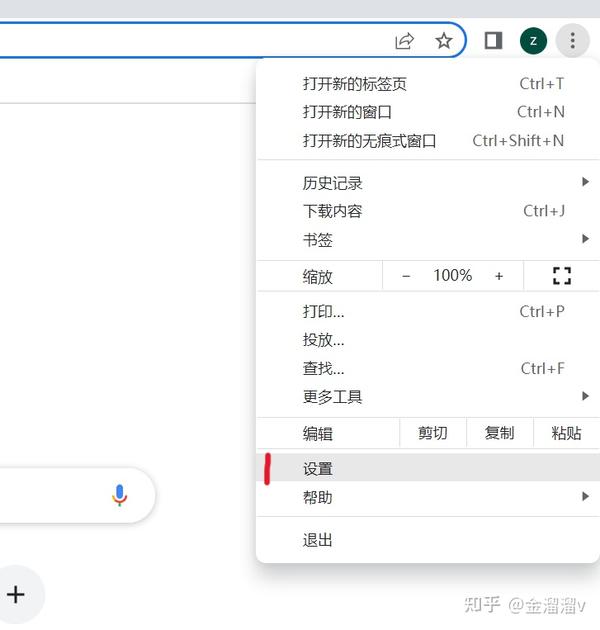
Task: Expand the 更多工具 submenu
Action: 428,397
